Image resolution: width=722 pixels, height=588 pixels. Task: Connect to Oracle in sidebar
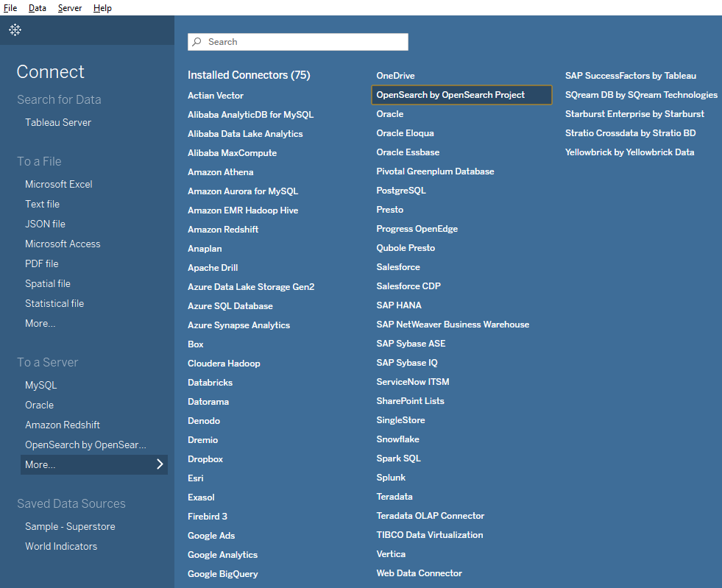pyautogui.click(x=39, y=405)
